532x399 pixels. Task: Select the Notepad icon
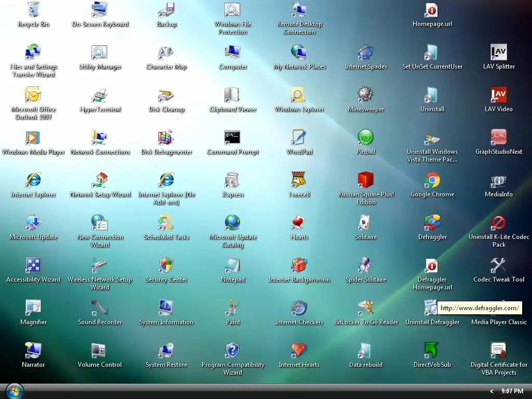pyautogui.click(x=233, y=265)
